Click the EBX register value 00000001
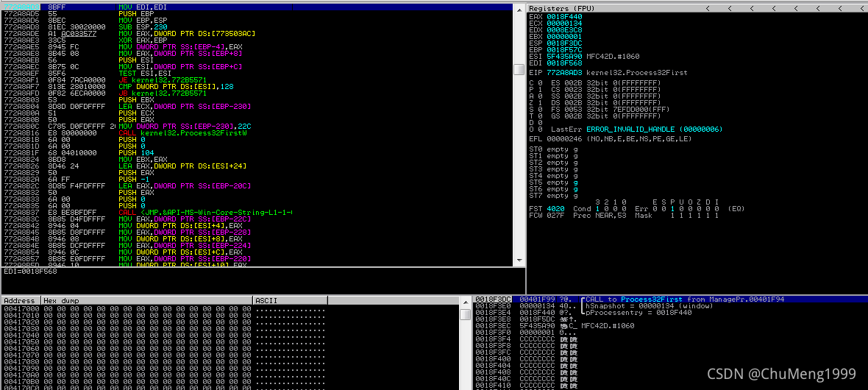The height and width of the screenshot is (390, 868). click(x=564, y=37)
